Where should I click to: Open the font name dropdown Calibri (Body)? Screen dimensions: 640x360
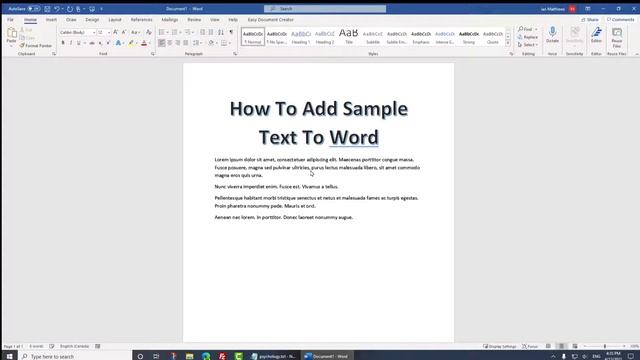[x=93, y=32]
